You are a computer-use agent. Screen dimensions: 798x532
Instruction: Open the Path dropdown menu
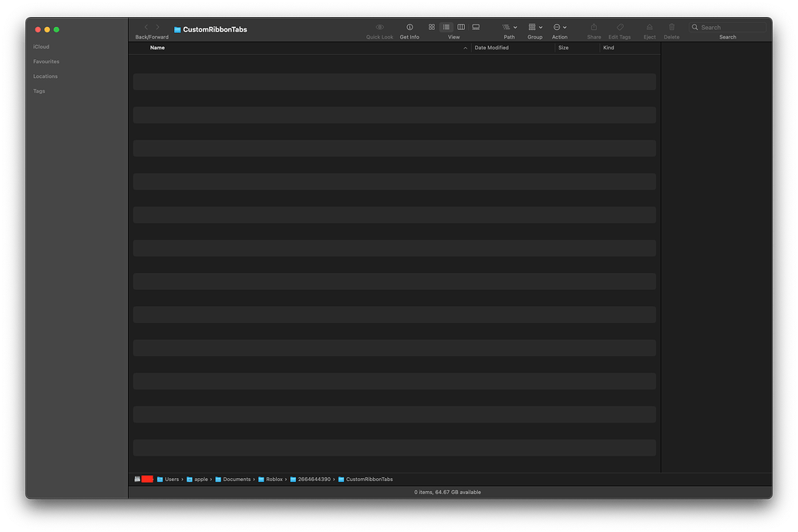coord(510,28)
